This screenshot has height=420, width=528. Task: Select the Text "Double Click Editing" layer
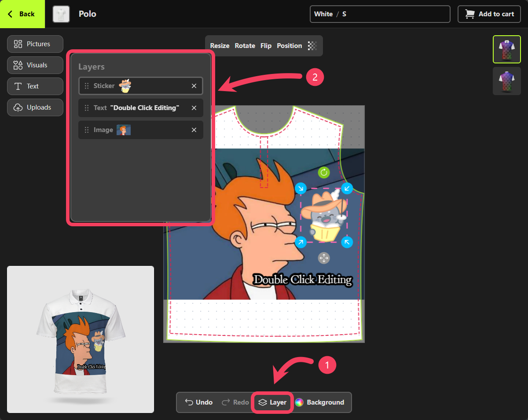[x=141, y=108]
